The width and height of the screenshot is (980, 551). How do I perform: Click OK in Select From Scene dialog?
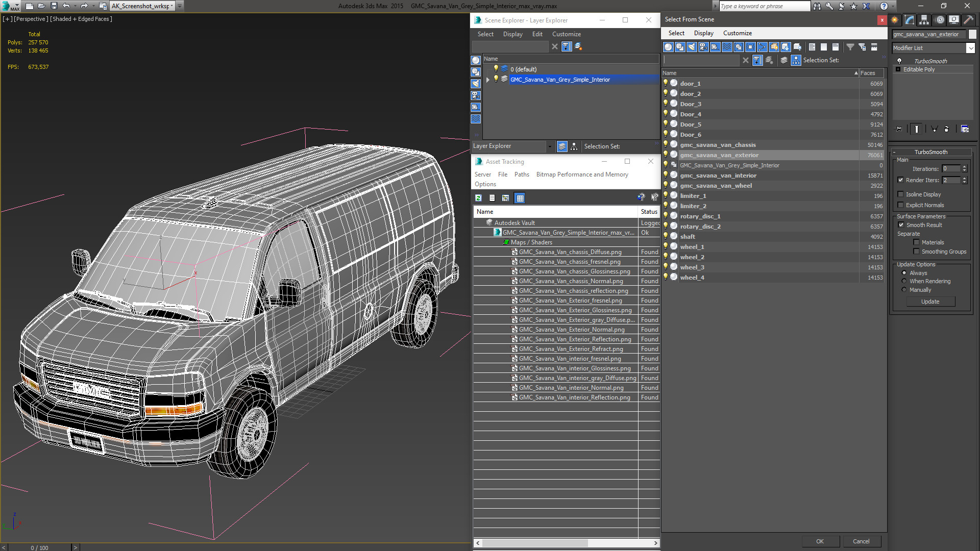pyautogui.click(x=820, y=541)
